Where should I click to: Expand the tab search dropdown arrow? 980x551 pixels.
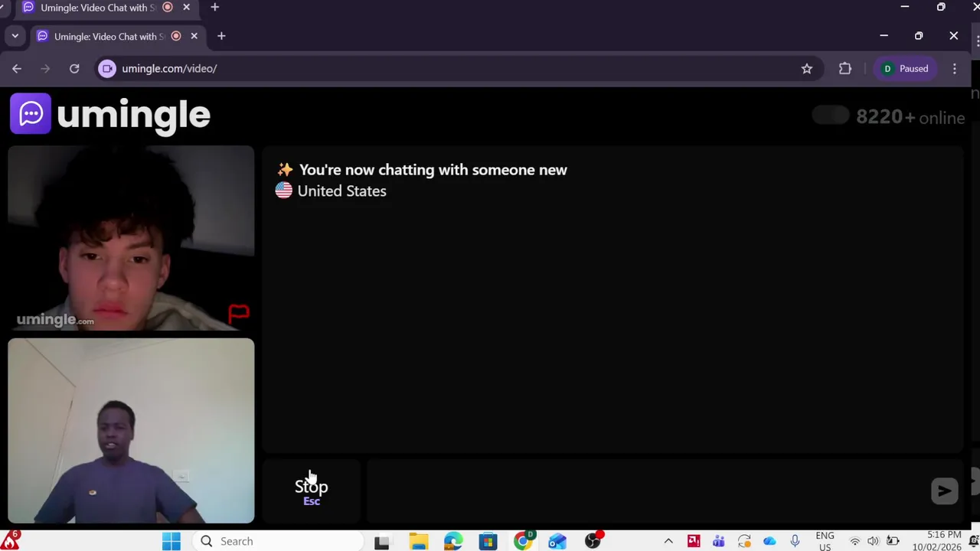[15, 36]
